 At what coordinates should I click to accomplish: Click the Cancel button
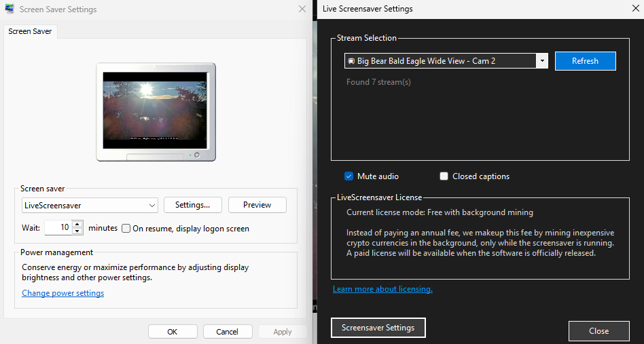(x=227, y=332)
